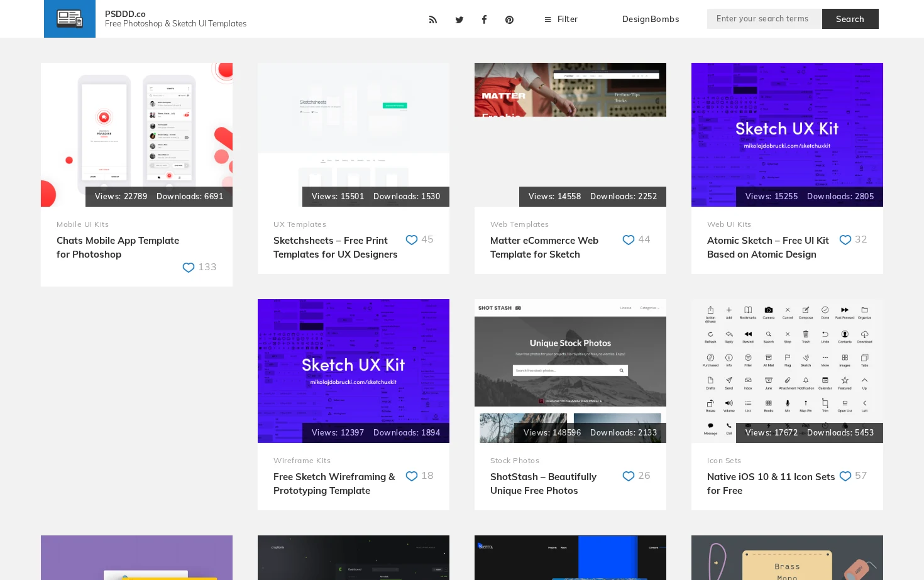Viewport: 924px width, 580px height.
Task: Like Free Sketch Wireframing heart
Action: 412,476
